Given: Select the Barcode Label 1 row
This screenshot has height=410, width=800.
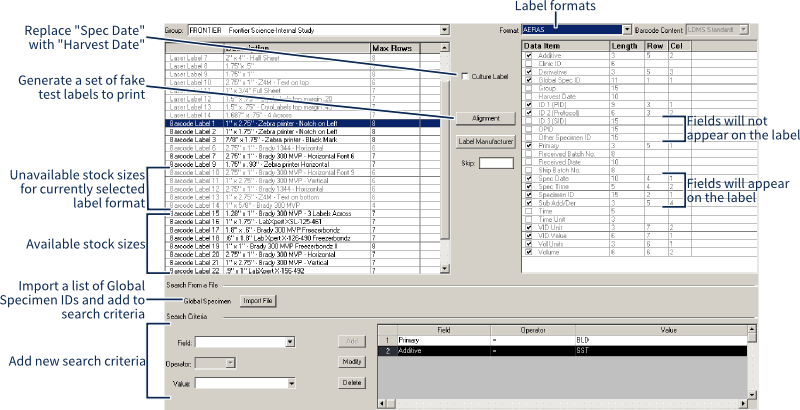Looking at the screenshot, I should tap(303, 123).
